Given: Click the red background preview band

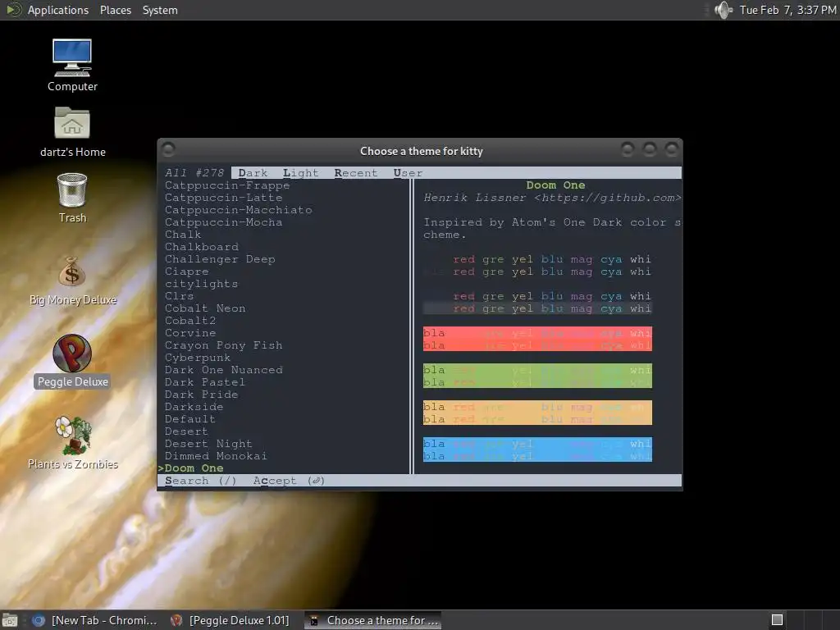Looking at the screenshot, I should point(537,339).
